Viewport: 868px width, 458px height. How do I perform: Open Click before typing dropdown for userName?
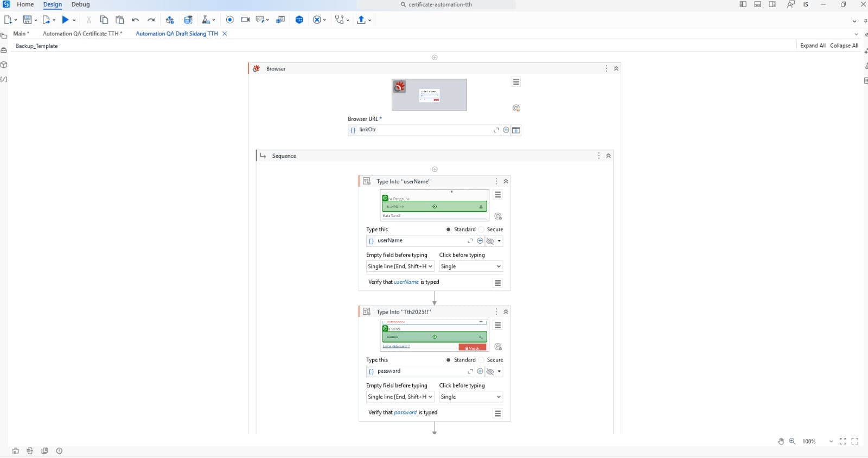pos(471,266)
